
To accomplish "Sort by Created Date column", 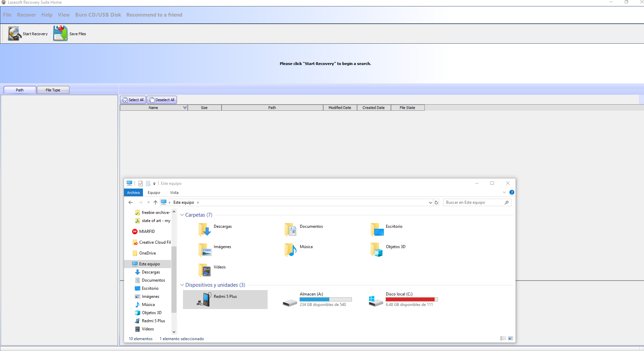I will (x=374, y=108).
